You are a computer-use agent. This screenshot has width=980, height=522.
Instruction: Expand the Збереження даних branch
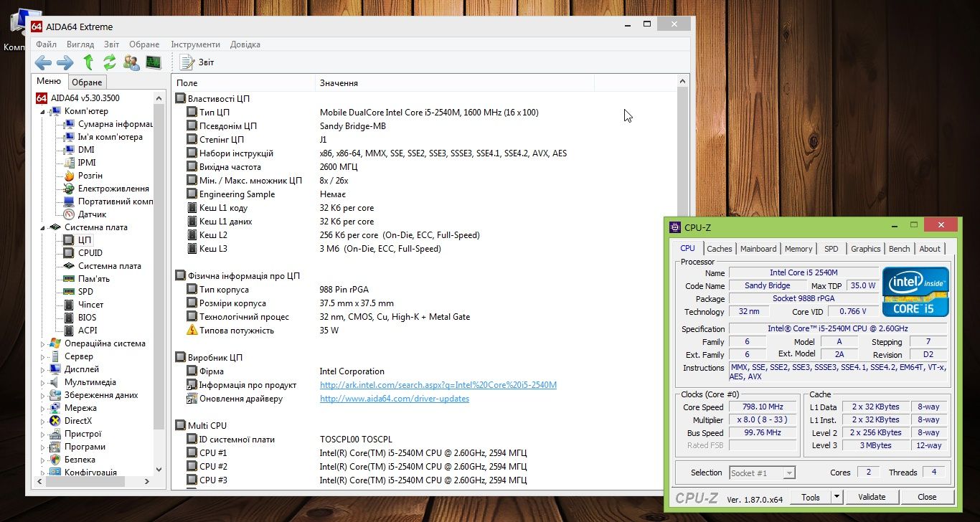coord(42,395)
